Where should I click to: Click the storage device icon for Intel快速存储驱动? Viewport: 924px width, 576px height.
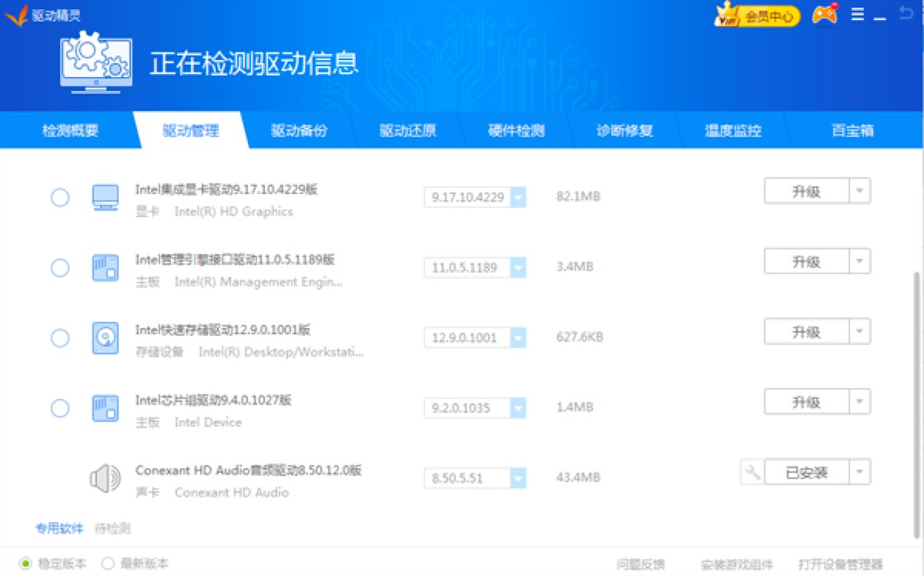[x=105, y=337]
